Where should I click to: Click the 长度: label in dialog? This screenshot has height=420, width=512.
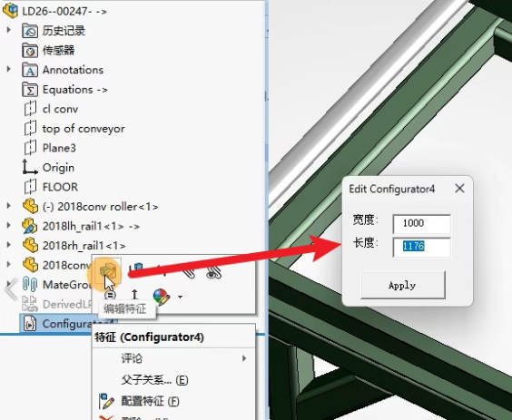point(365,243)
